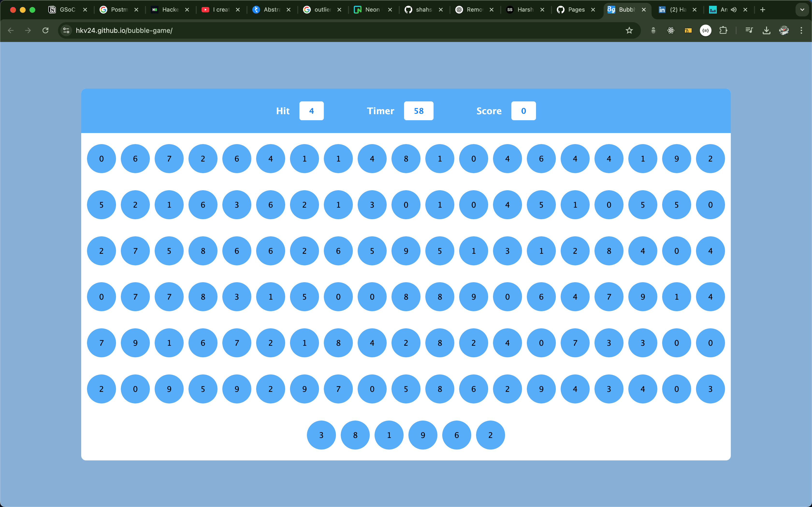This screenshot has height=507, width=812.
Task: Open the Chrome profile avatar
Action: click(784, 30)
